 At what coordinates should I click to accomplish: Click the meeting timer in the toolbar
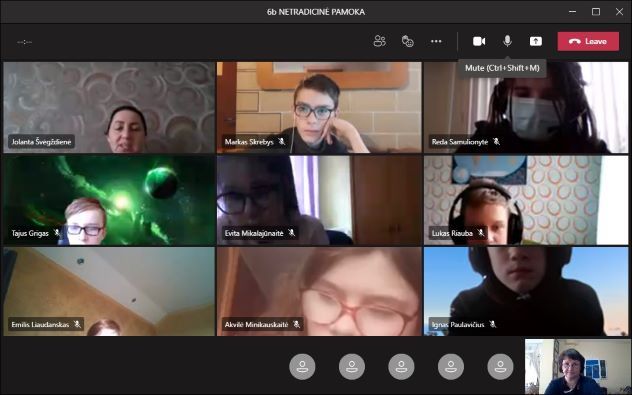[x=25, y=42]
